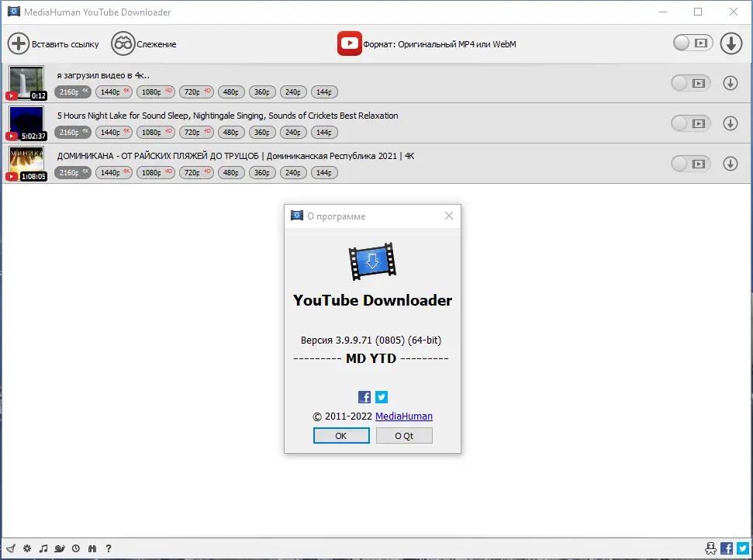Click the large download icon in the toolbar

pos(731,43)
